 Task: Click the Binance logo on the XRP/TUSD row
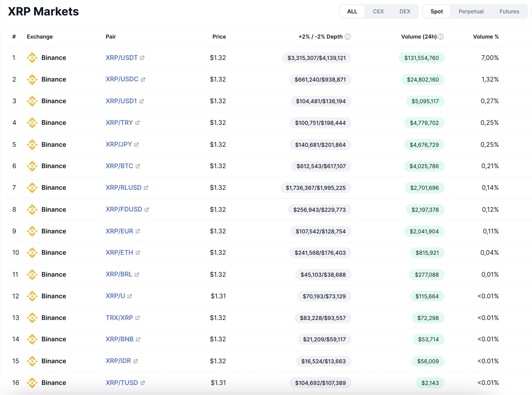click(x=32, y=383)
